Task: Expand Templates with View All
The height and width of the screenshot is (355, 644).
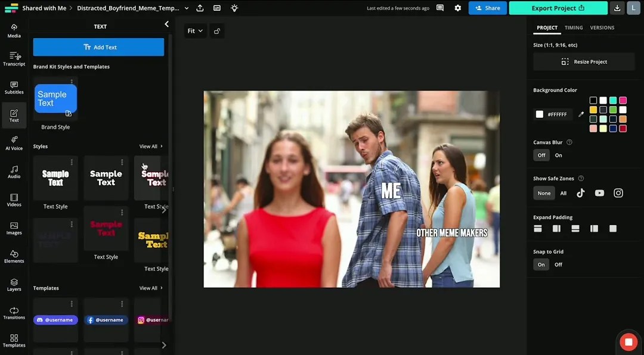Action: pyautogui.click(x=151, y=288)
